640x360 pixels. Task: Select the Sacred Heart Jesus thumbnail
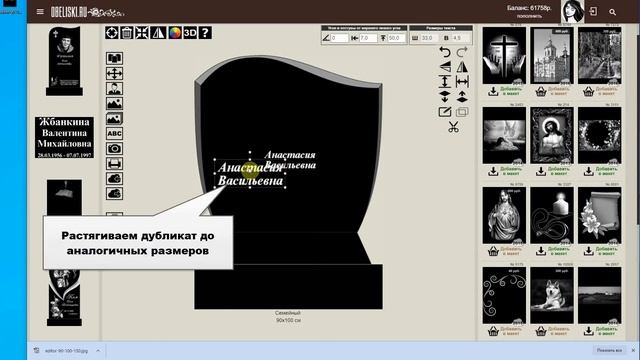click(504, 216)
